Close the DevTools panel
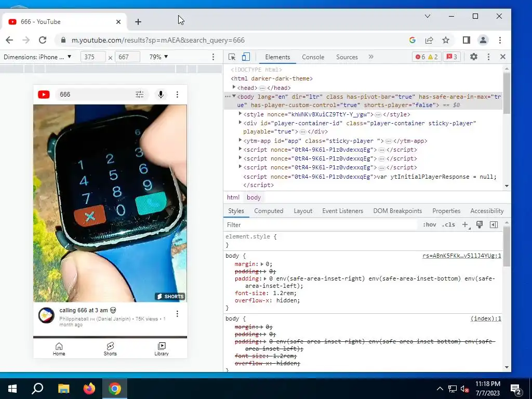 click(x=503, y=57)
